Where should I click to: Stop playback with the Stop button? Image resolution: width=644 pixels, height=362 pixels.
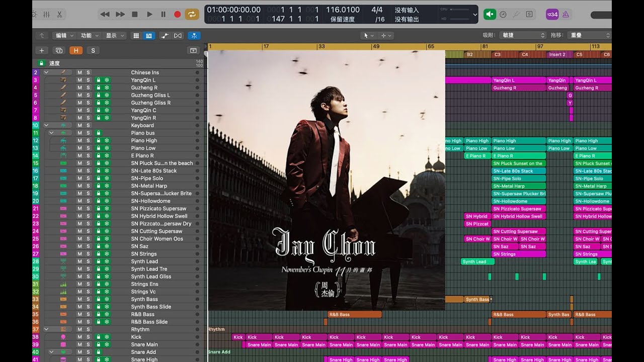[135, 15]
